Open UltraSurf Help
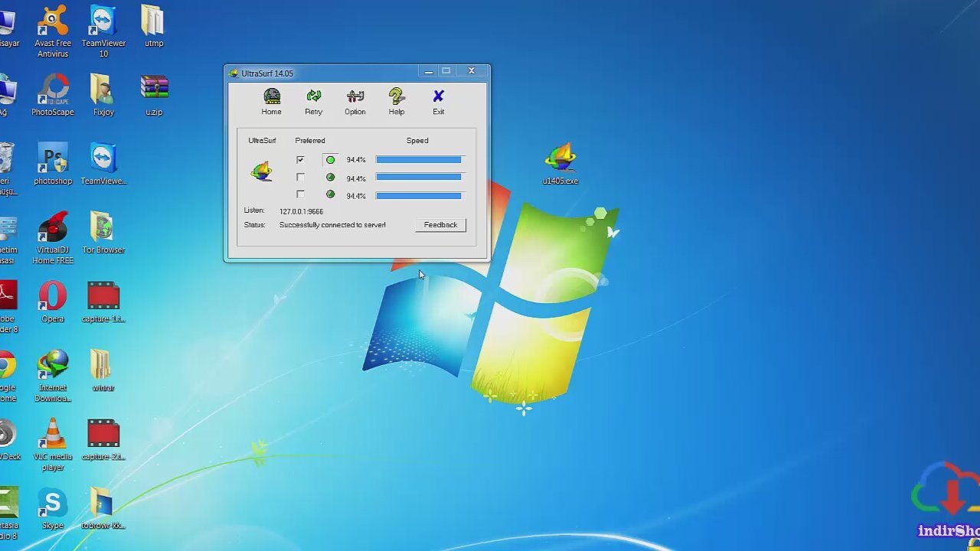 [397, 102]
